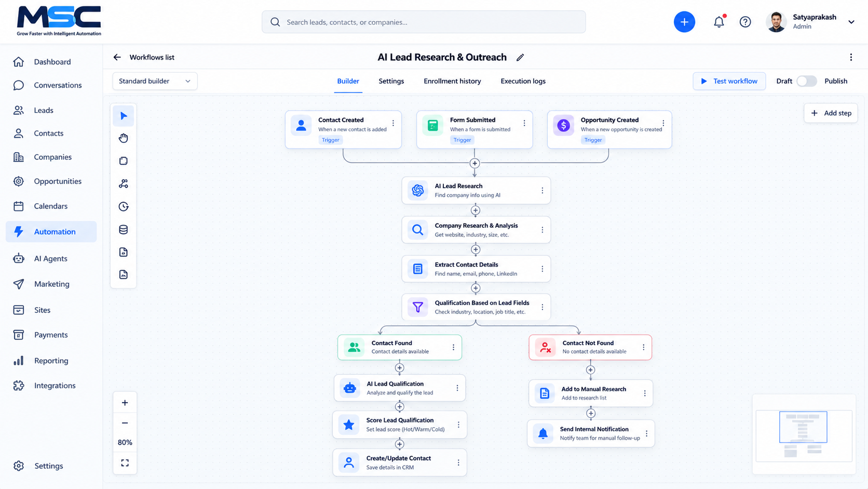This screenshot has width=868, height=489.
Task: Select the Score Lead Qualification step
Action: pyautogui.click(x=400, y=425)
